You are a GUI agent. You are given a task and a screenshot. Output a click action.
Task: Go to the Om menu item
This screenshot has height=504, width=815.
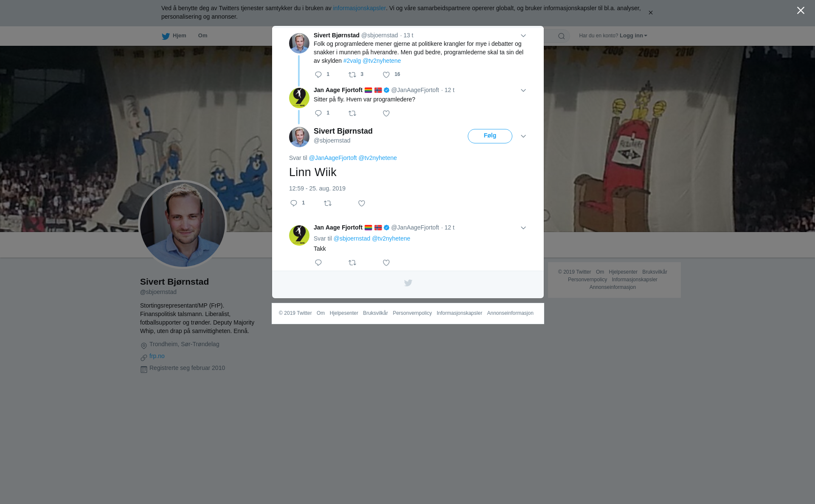pos(202,36)
